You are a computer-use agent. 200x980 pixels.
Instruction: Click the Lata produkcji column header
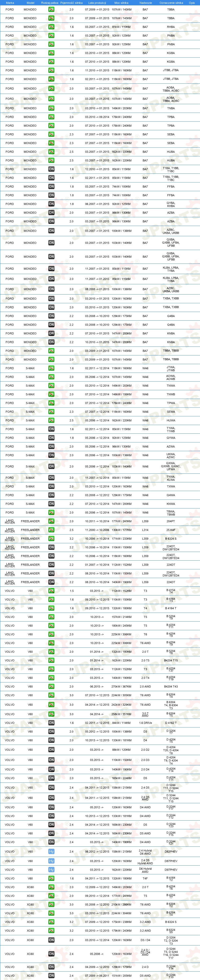pyautogui.click(x=97, y=3)
